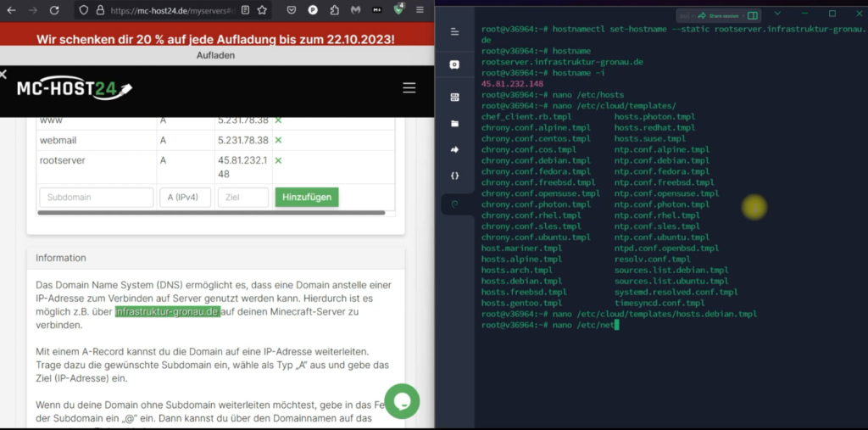Delete the rootserver A record
The height and width of the screenshot is (430, 868).
click(x=278, y=160)
